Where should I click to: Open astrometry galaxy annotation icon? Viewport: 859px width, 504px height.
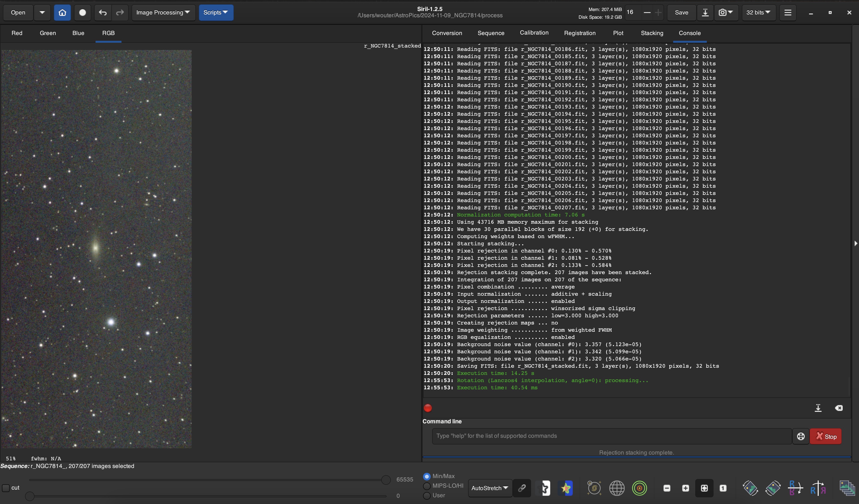click(594, 488)
